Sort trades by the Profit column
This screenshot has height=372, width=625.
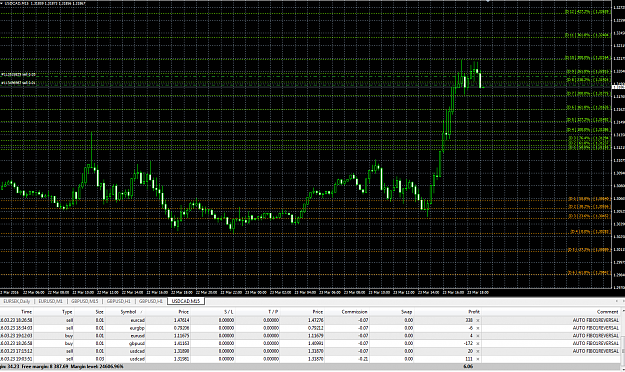(x=474, y=312)
